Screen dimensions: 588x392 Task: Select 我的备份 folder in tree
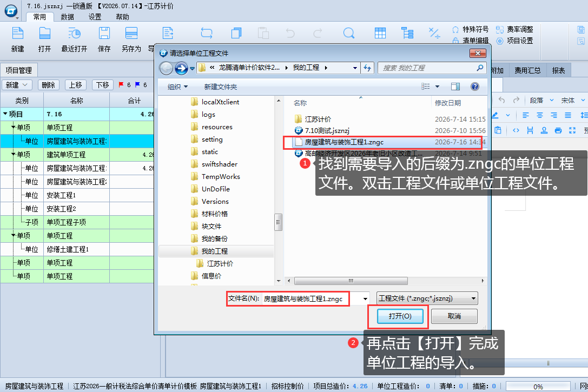tap(215, 239)
